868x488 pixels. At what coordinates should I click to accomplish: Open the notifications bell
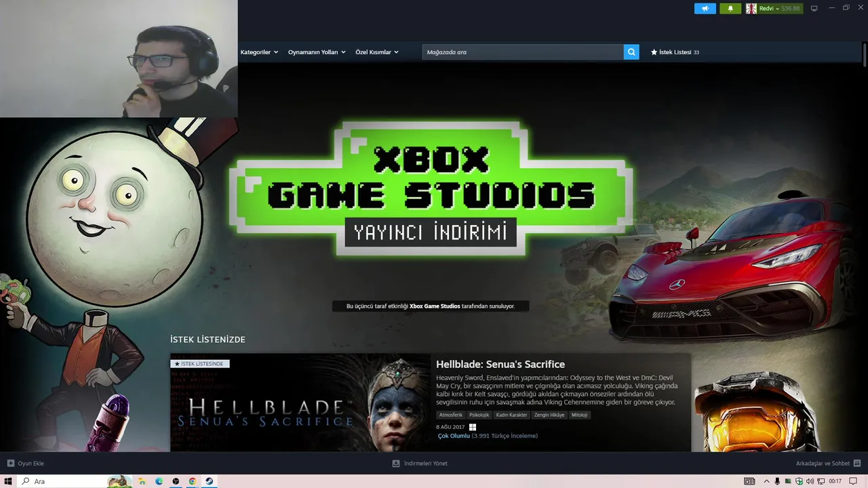(730, 9)
